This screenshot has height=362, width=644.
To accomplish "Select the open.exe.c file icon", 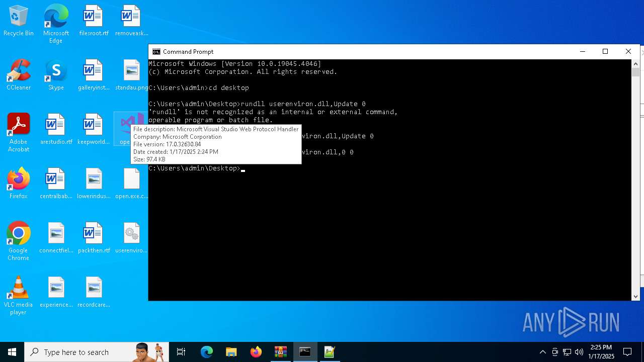I will (x=131, y=184).
